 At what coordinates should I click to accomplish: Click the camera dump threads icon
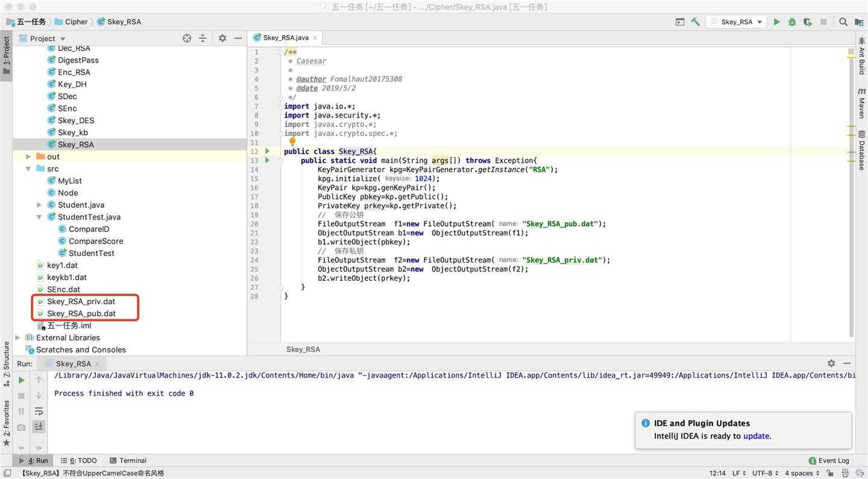click(x=21, y=427)
